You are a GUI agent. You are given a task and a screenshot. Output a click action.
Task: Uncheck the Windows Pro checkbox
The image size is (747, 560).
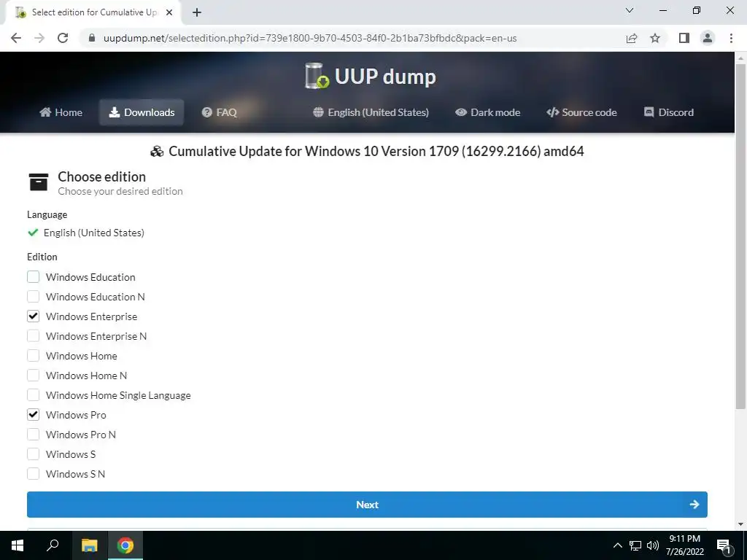(x=34, y=415)
